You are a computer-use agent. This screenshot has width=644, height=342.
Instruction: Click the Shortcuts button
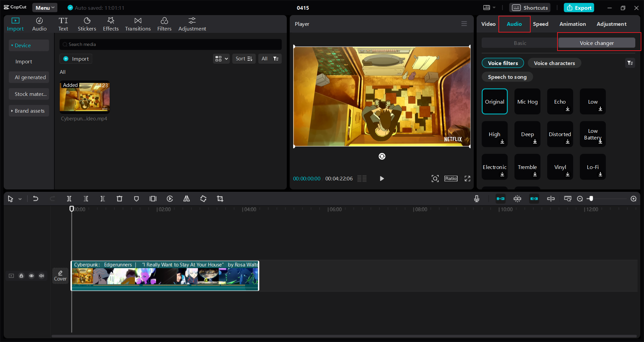(530, 8)
